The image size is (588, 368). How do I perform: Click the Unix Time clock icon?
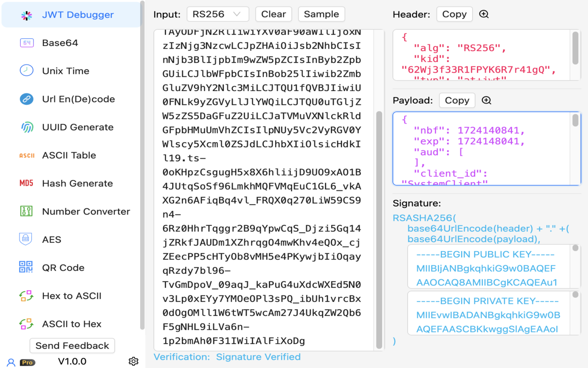coord(27,71)
